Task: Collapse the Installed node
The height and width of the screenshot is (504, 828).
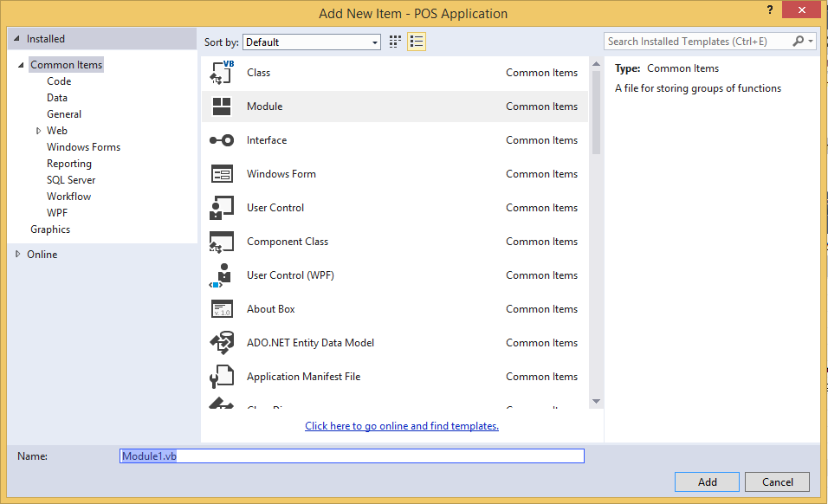Action: (17, 38)
